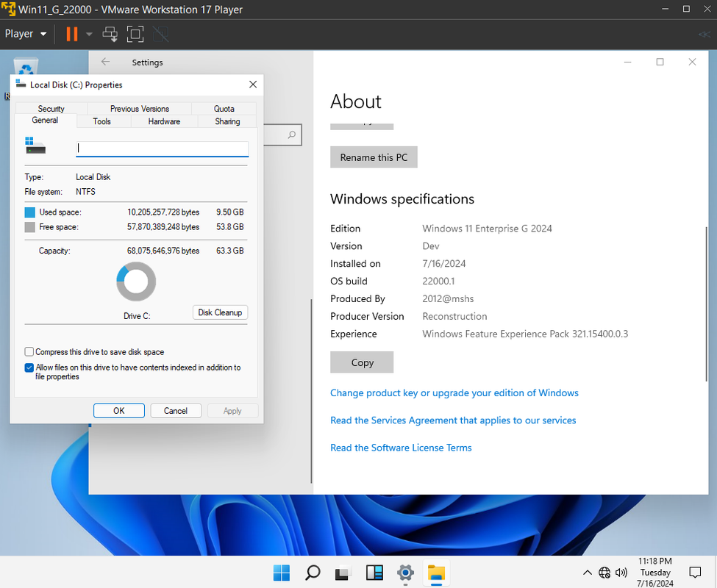This screenshot has width=717, height=588.
Task: Switch to the Security tab
Action: pyautogui.click(x=51, y=108)
